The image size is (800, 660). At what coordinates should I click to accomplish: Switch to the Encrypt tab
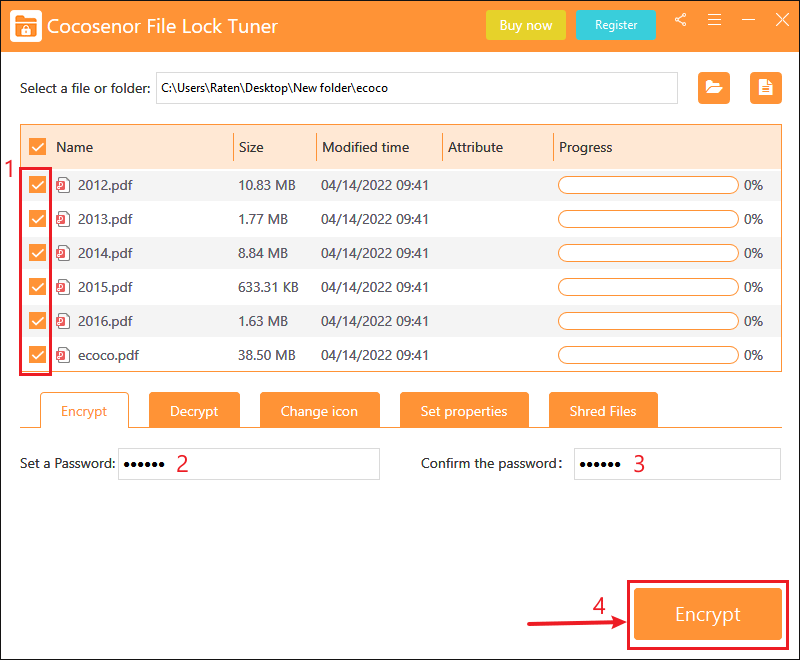click(84, 411)
